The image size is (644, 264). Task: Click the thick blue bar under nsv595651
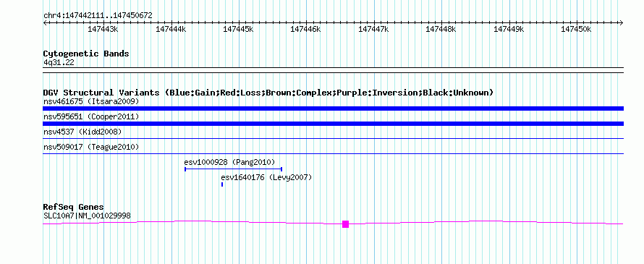(333, 124)
